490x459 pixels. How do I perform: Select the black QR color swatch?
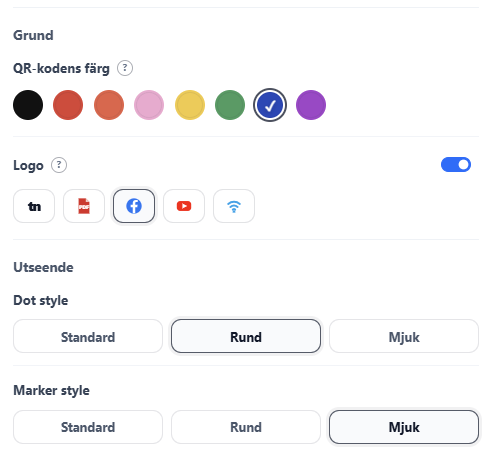pyautogui.click(x=28, y=105)
